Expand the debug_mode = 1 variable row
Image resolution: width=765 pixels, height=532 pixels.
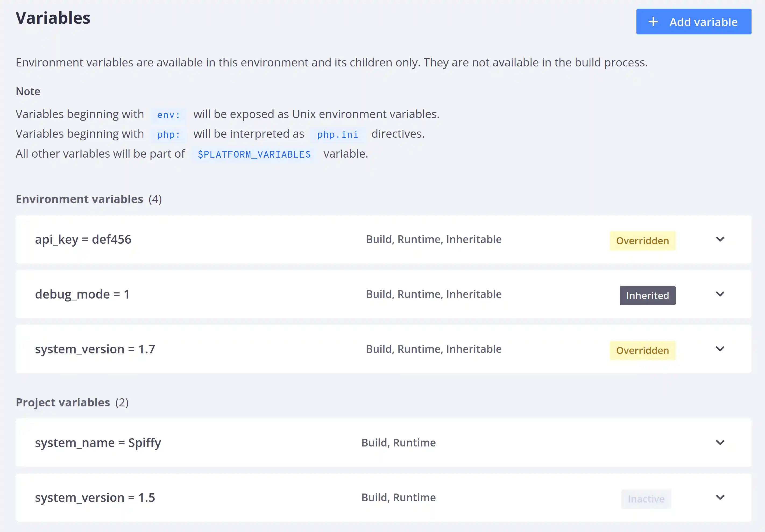coord(720,294)
